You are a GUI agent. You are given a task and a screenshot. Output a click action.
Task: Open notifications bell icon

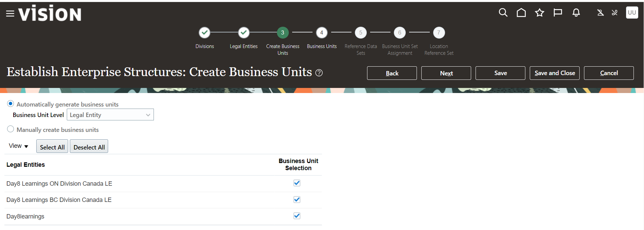point(576,13)
